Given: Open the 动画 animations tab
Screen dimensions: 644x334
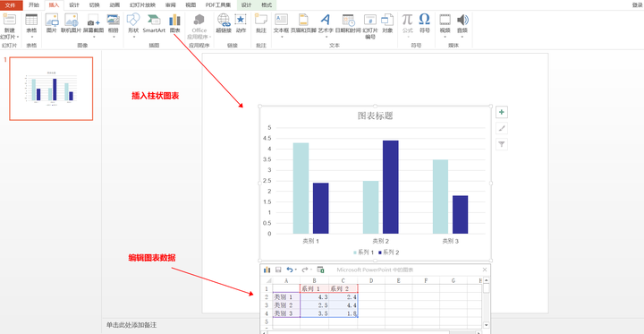Looking at the screenshot, I should coord(115,5).
